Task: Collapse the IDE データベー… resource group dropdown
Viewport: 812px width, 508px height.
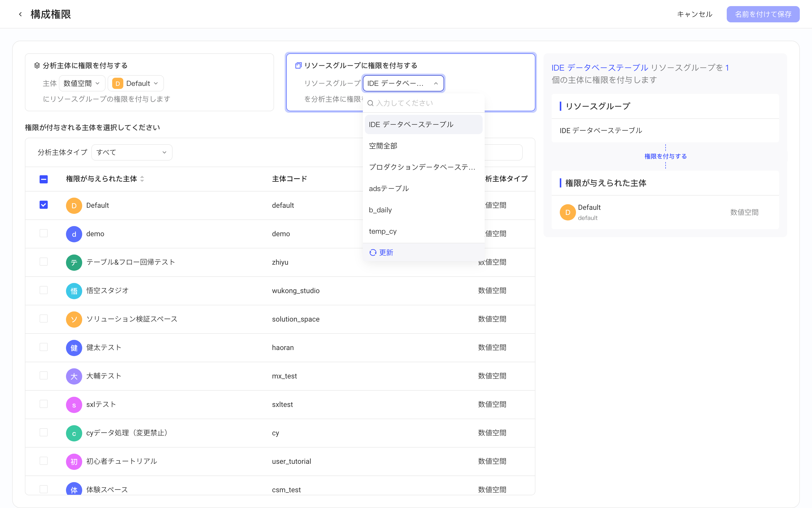Action: pos(403,83)
